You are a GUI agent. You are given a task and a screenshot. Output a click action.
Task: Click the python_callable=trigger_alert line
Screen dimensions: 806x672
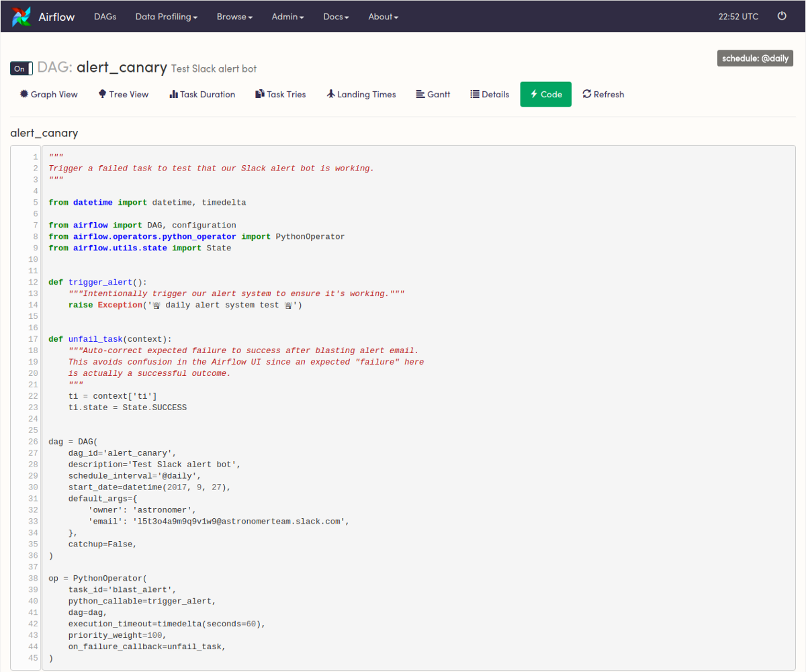[142, 602]
